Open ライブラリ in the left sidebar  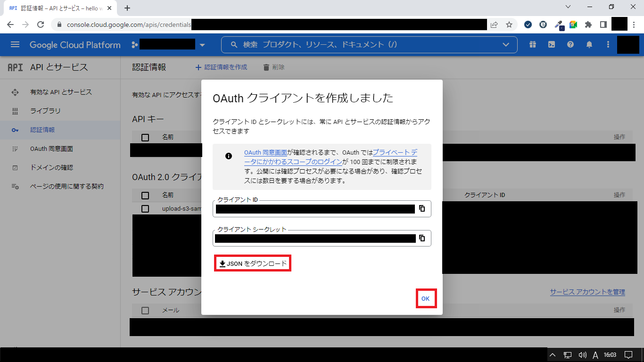coord(45,111)
